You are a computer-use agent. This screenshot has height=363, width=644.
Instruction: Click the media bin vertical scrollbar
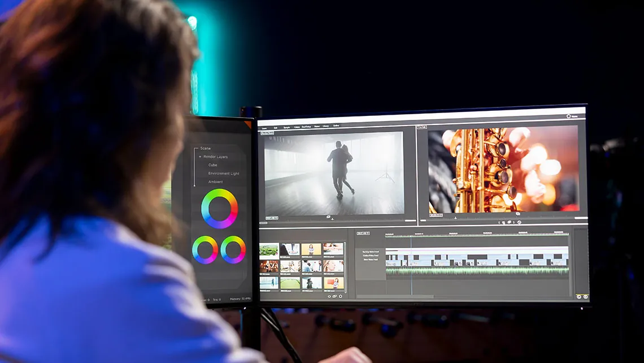345,267
